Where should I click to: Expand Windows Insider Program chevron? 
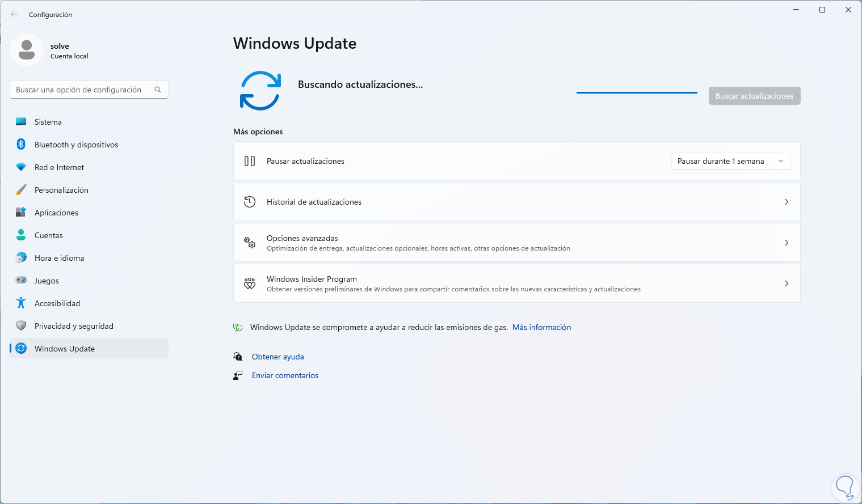click(787, 283)
